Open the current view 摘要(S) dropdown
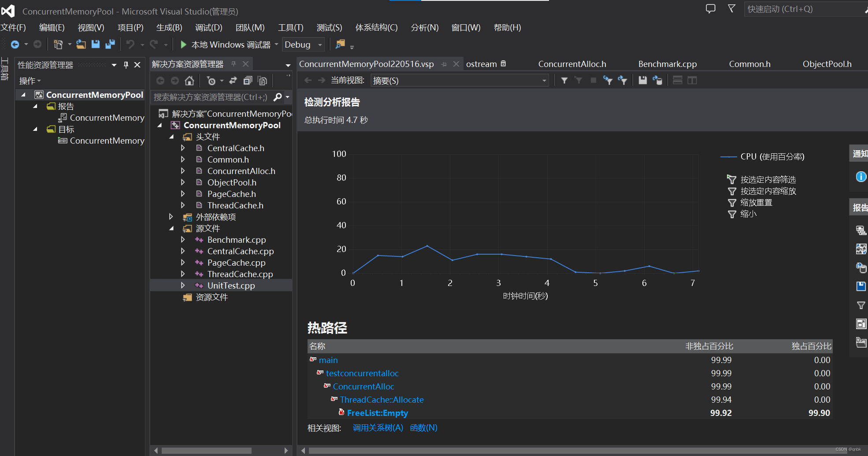868x456 pixels. pos(460,81)
